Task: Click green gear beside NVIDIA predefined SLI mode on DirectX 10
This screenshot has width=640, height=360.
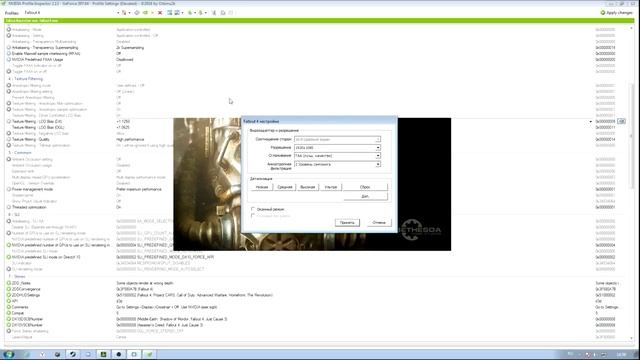Action: pyautogui.click(x=9, y=257)
